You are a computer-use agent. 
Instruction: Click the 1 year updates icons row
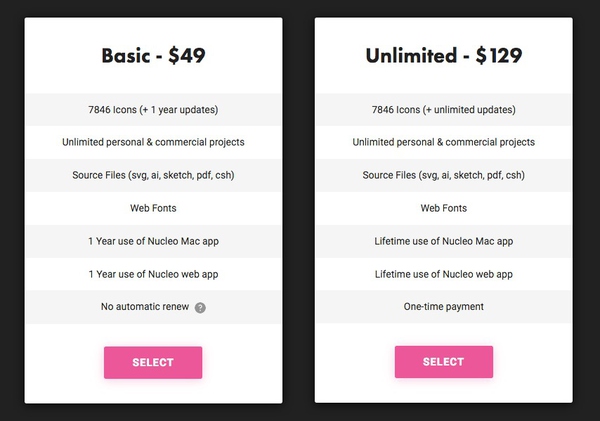[153, 109]
